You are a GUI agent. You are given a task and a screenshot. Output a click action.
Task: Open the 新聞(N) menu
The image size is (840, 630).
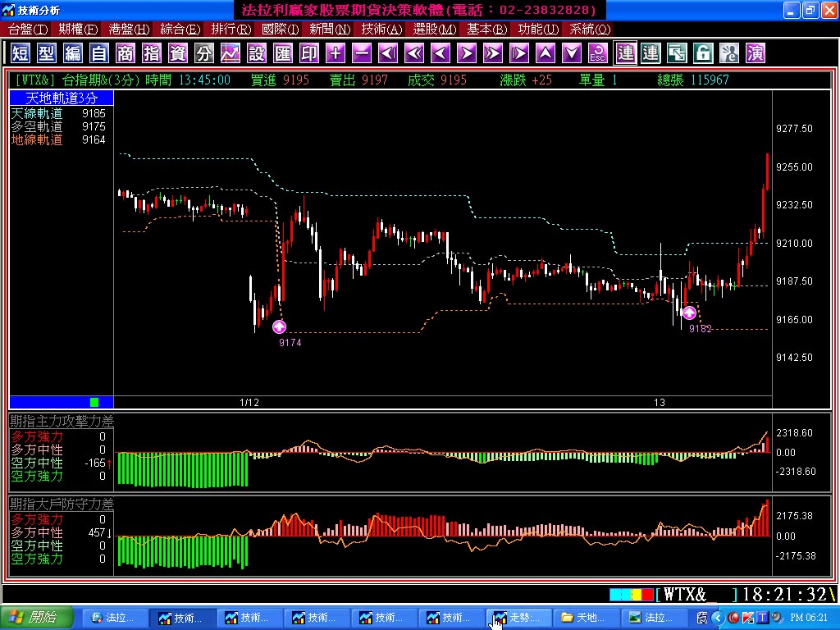(x=330, y=30)
